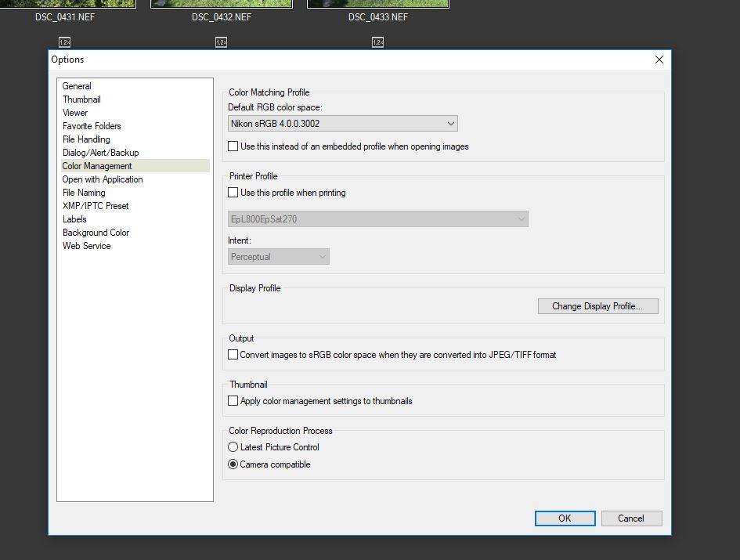Screen dimensions: 740x560
Task: Click the 1.2x crop badge under DSC_0433.NEF
Action: 378,42
